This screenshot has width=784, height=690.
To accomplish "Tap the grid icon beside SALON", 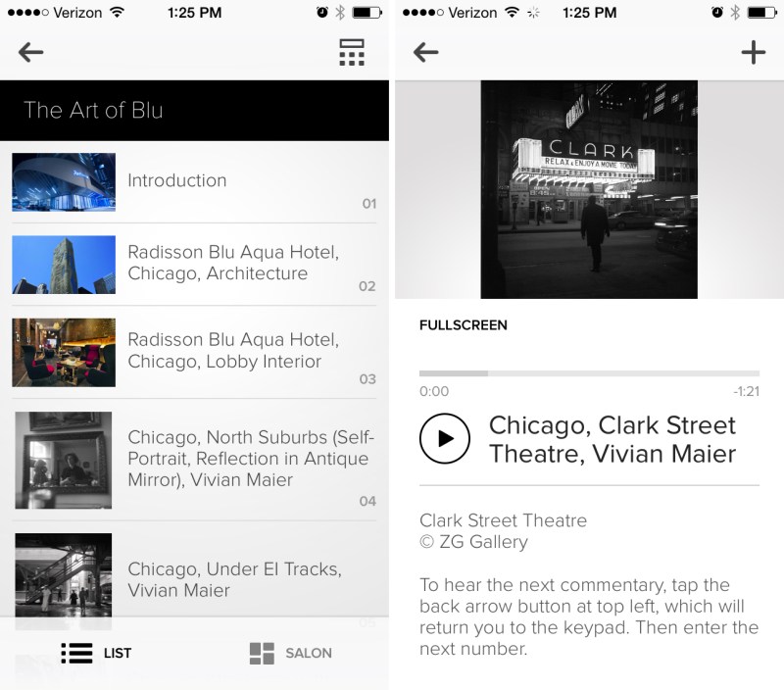I will (x=262, y=653).
